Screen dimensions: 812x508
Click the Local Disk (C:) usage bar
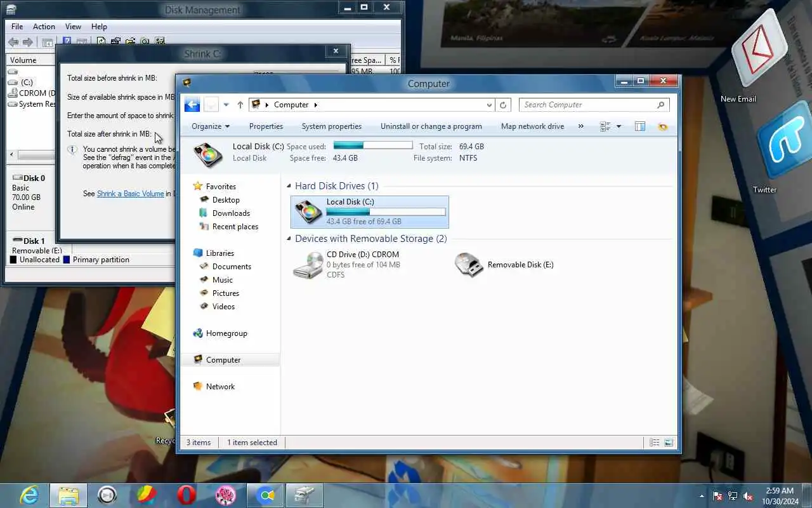pos(386,212)
